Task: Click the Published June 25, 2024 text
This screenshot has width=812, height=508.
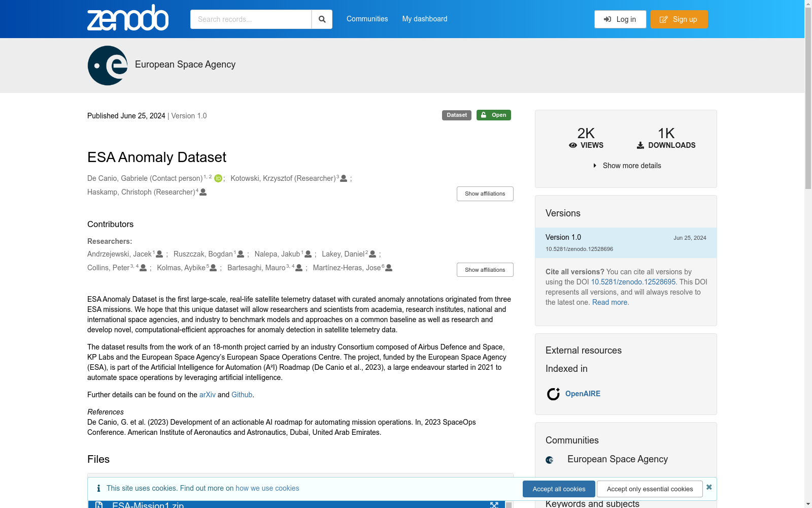Action: 126,116
